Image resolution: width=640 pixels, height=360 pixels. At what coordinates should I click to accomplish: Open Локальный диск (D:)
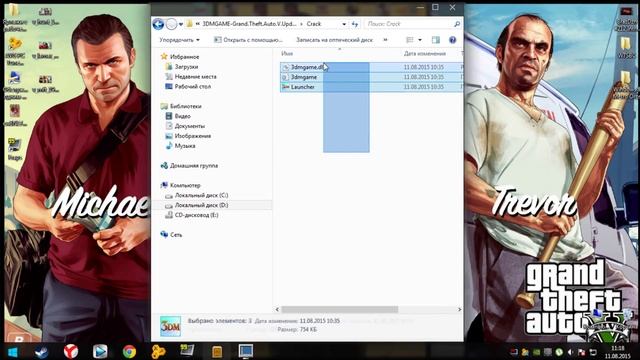[197, 205]
